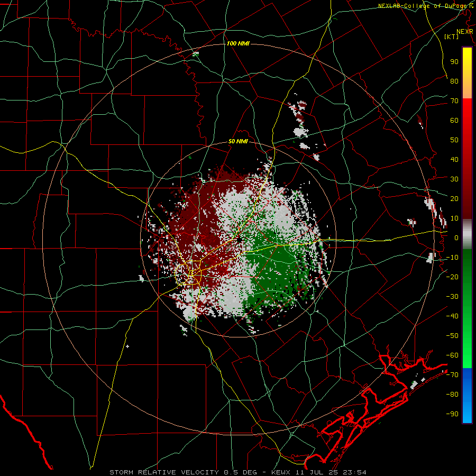
Task: Click the -20 value on velocity scale
Action: pos(452,277)
